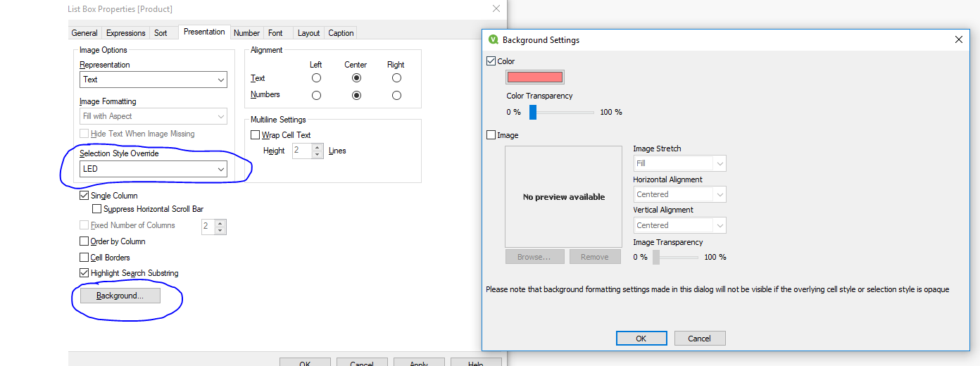980x366 pixels.
Task: Close the Background Settings dialog
Action: [x=959, y=40]
